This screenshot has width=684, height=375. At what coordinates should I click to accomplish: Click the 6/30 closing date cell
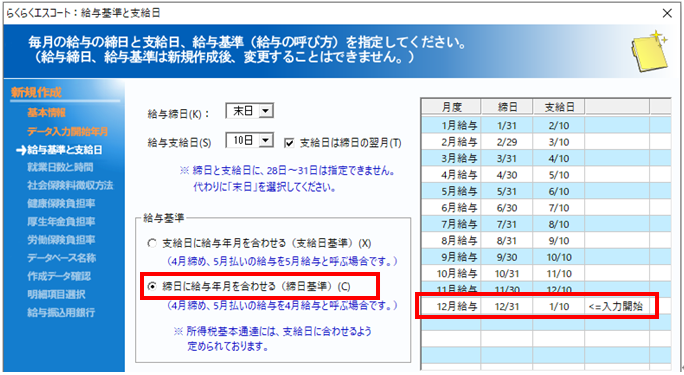click(507, 208)
